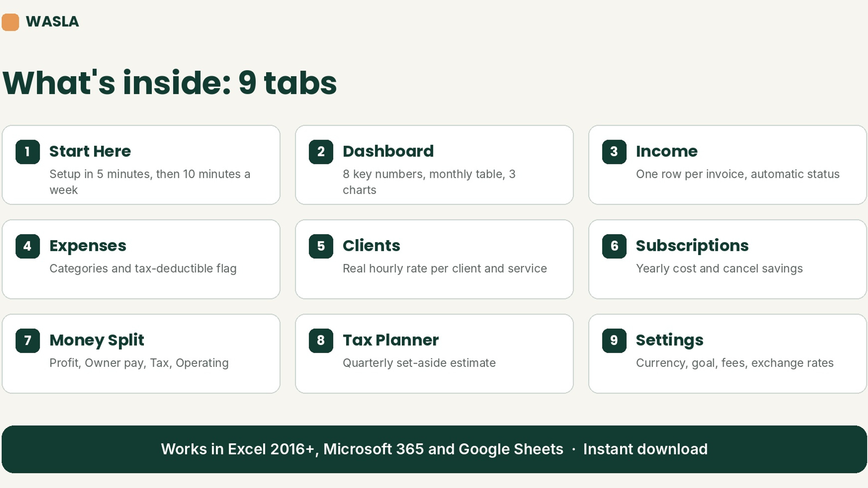Open the Money Split card title

point(97,340)
